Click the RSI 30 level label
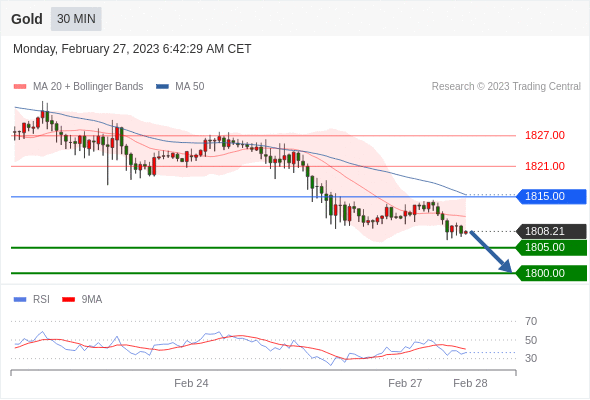The height and width of the screenshot is (400, 590). tap(531, 358)
